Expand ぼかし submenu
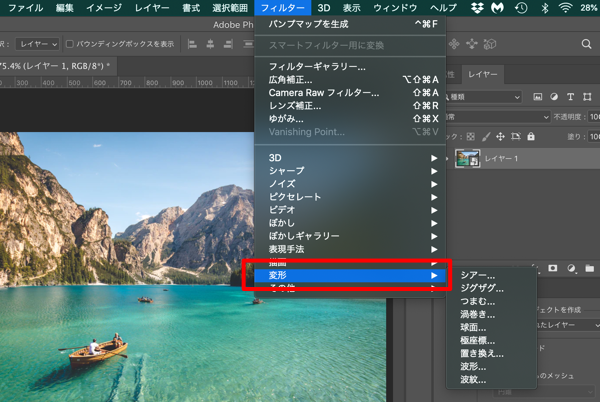Image resolution: width=600 pixels, height=402 pixels. pos(350,223)
